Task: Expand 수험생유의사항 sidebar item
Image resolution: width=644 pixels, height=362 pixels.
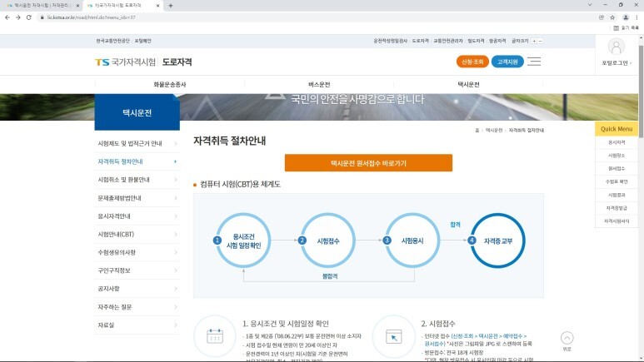Action: (x=137, y=252)
